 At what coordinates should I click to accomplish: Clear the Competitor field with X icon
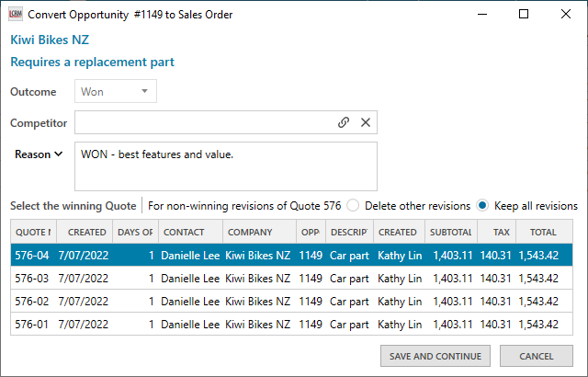coord(365,122)
